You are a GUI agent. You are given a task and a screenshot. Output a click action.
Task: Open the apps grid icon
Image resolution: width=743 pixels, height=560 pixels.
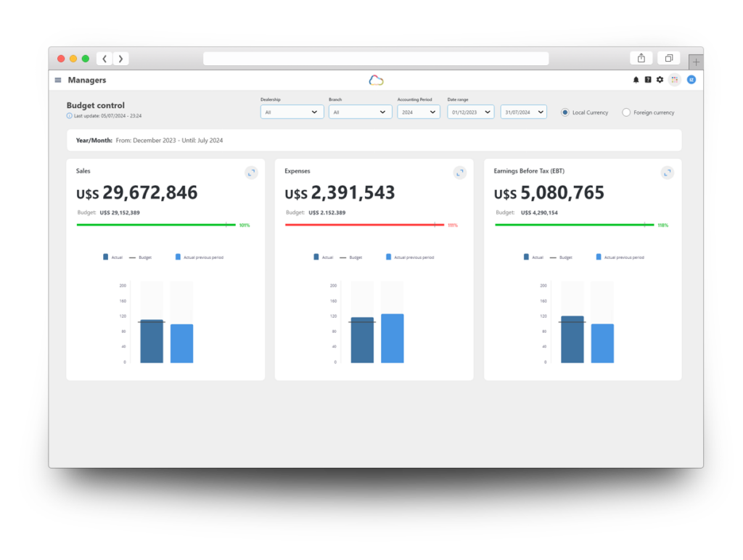(x=674, y=80)
